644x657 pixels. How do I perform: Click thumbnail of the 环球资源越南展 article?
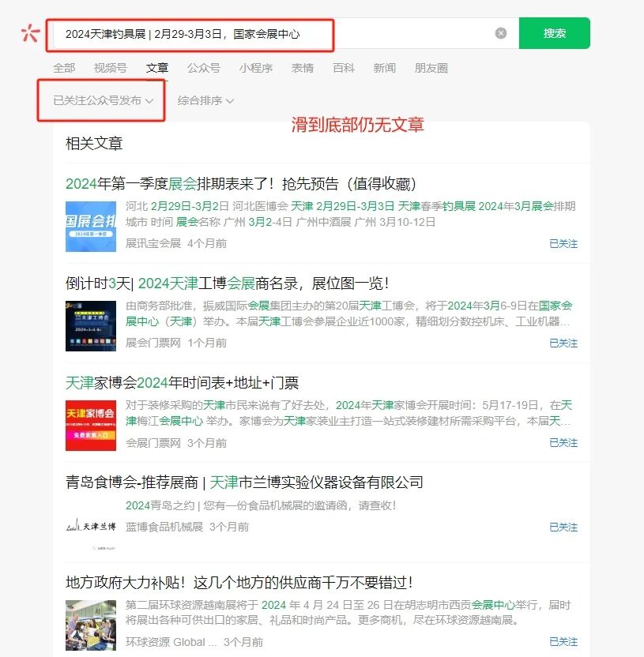click(91, 625)
